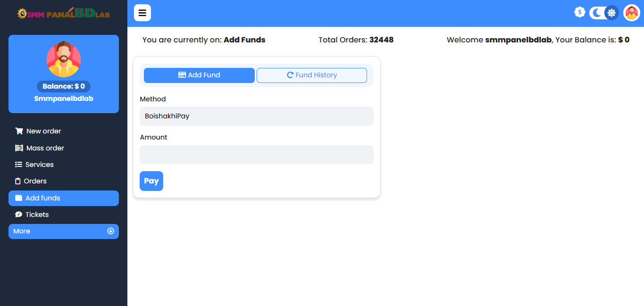Switch to the Fund History tab
Image resolution: width=644 pixels, height=306 pixels.
pyautogui.click(x=311, y=75)
